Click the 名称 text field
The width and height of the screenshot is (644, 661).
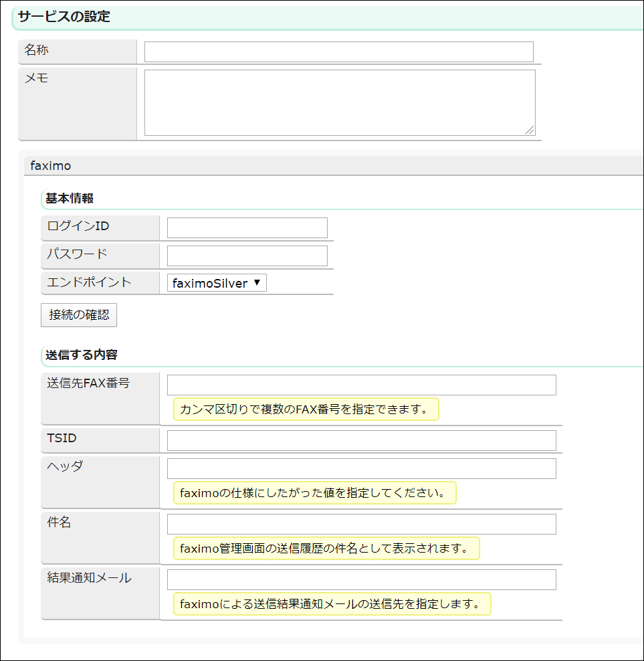(338, 52)
